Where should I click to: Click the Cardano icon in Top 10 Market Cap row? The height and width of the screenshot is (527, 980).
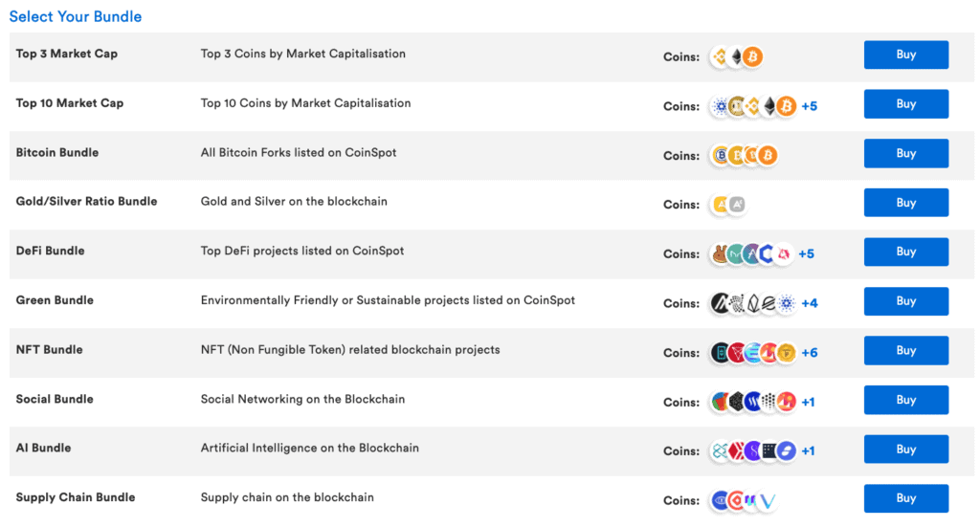pyautogui.click(x=720, y=106)
